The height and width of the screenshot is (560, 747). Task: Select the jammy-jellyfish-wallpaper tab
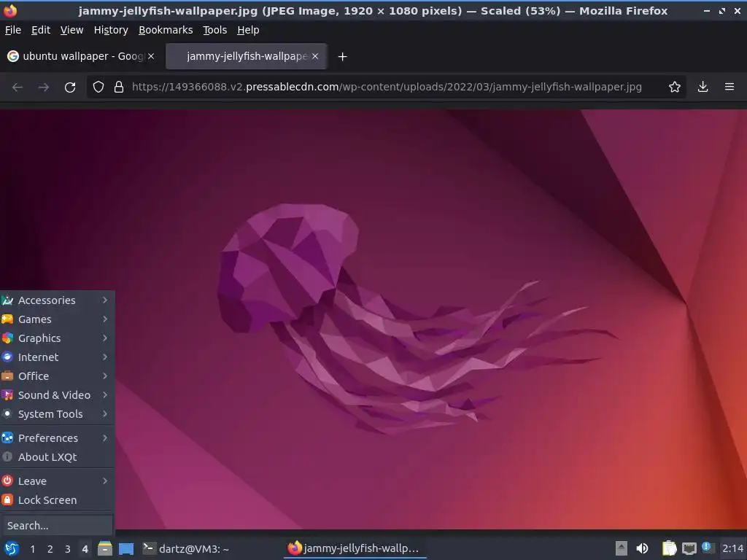click(x=247, y=56)
